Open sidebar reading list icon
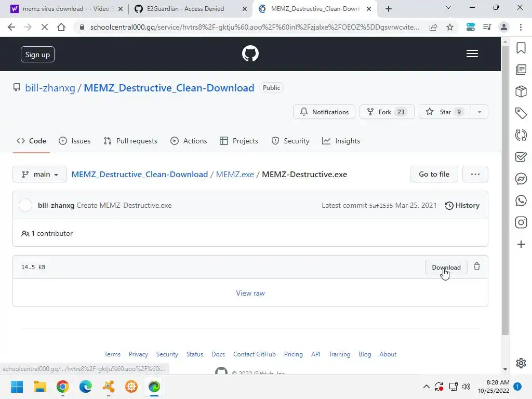Screen dimensions: 532x399 pyautogui.click(x=521, y=70)
